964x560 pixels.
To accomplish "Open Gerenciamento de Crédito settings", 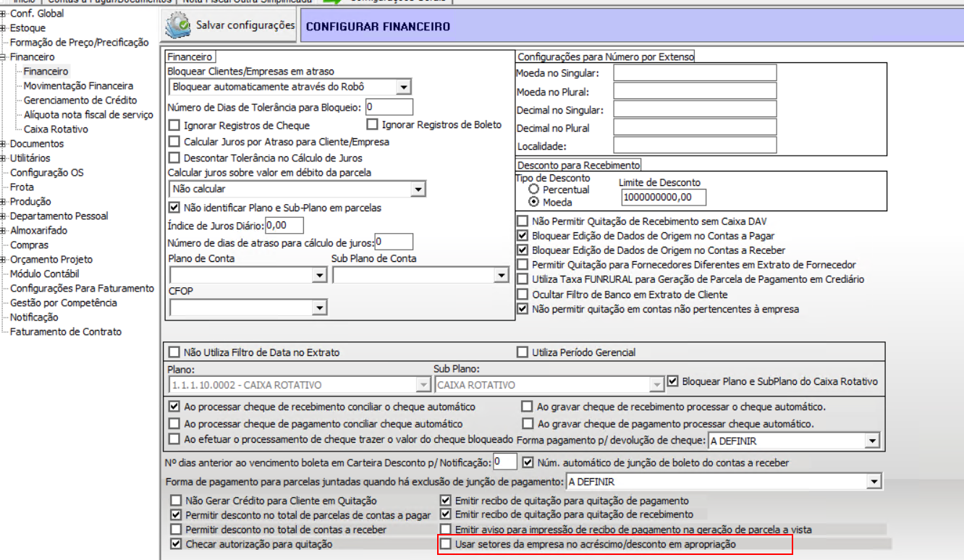I will (80, 101).
